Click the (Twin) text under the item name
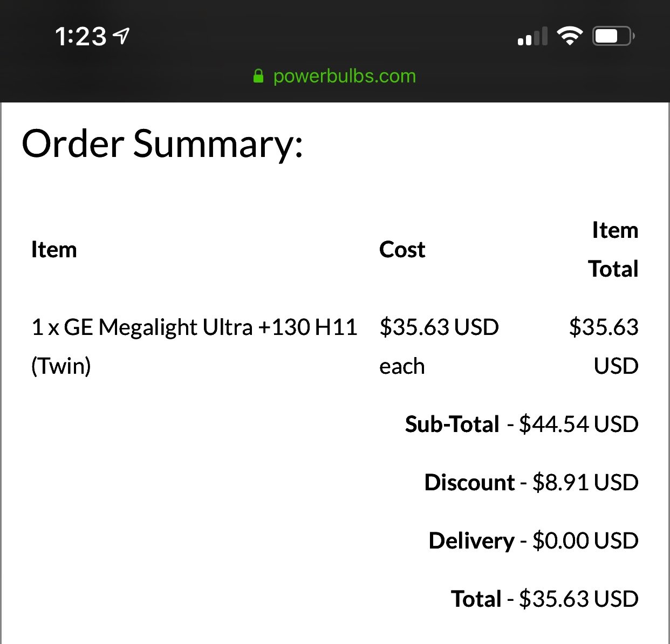Image resolution: width=670 pixels, height=644 pixels. click(x=61, y=366)
